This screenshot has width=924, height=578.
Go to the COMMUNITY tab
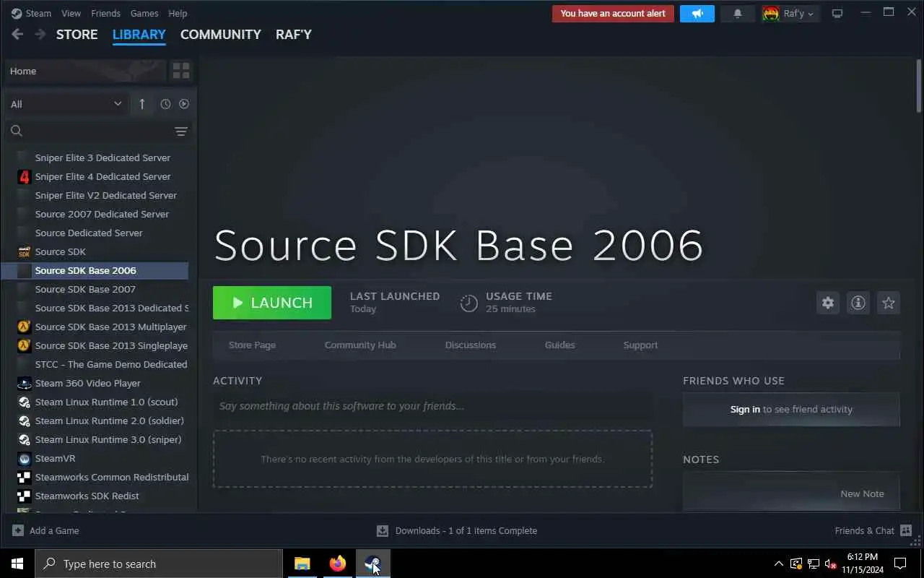coord(220,34)
